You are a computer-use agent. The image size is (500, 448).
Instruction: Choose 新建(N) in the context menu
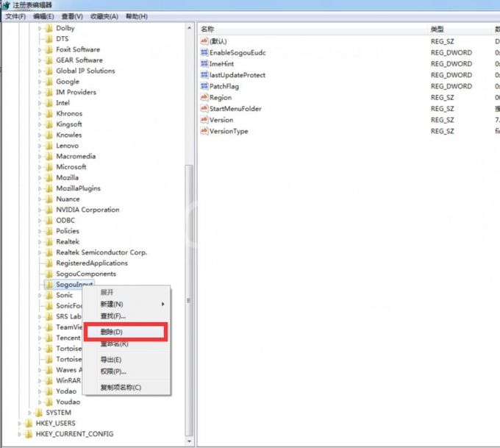pyautogui.click(x=126, y=304)
